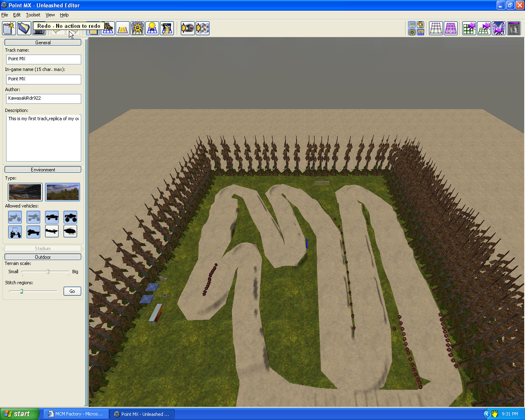Collapse the Outdoor section header

[x=43, y=257]
